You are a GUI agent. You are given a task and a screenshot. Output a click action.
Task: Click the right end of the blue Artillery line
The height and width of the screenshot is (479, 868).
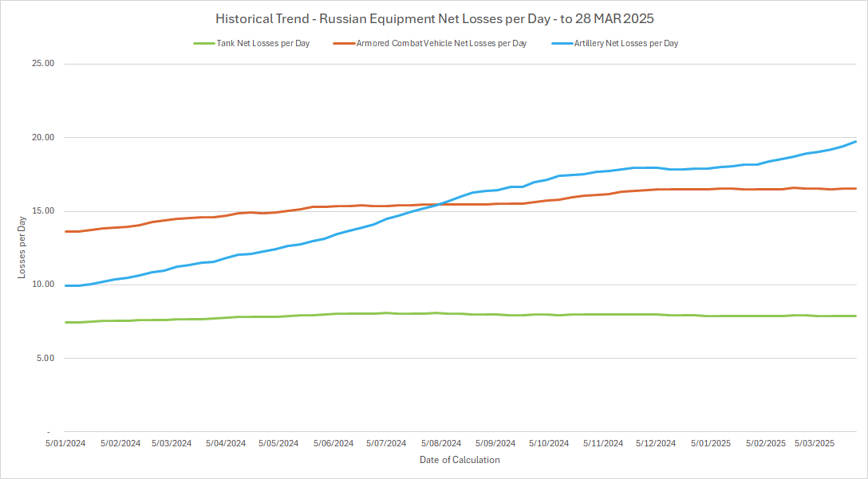pos(855,141)
